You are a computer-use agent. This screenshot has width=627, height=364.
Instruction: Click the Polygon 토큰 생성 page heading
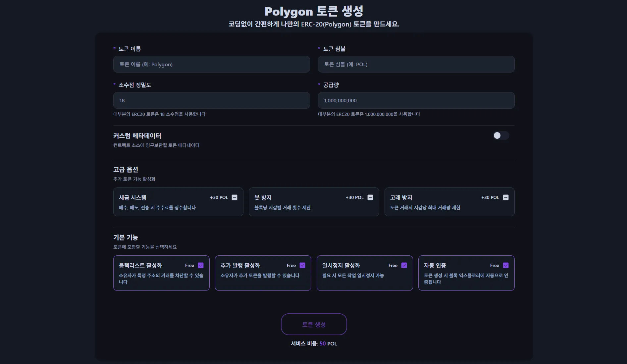314,11
